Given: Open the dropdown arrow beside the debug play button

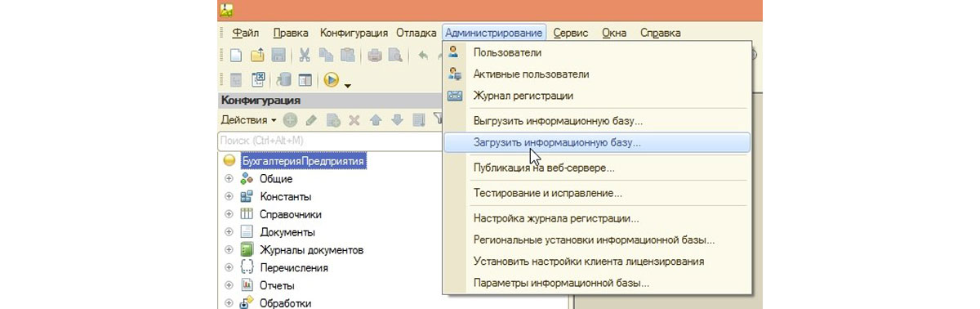Looking at the screenshot, I should [347, 84].
